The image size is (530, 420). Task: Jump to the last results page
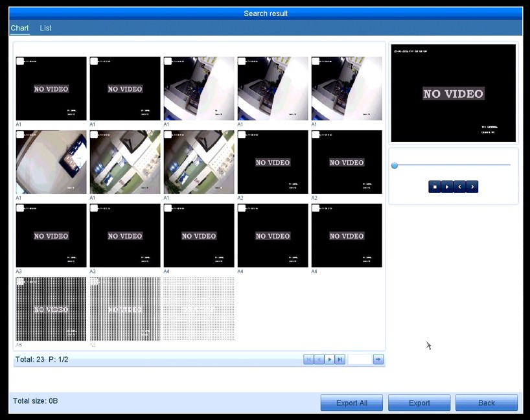(340, 359)
